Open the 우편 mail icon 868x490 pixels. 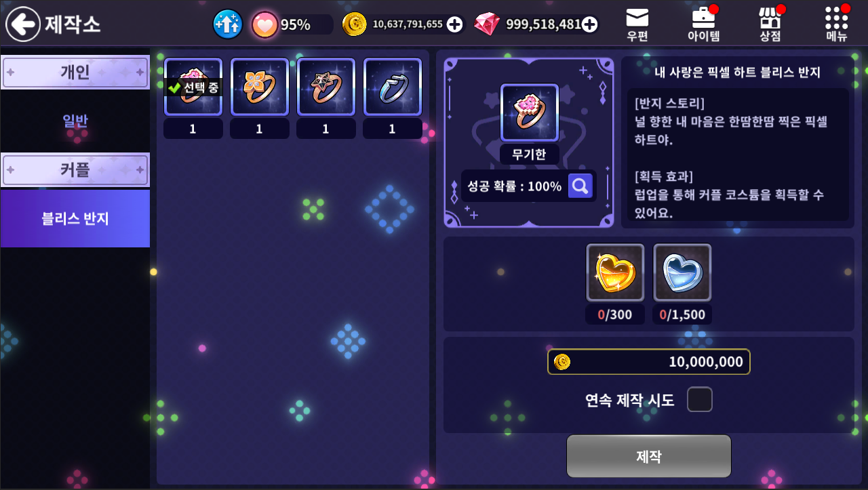pos(637,24)
